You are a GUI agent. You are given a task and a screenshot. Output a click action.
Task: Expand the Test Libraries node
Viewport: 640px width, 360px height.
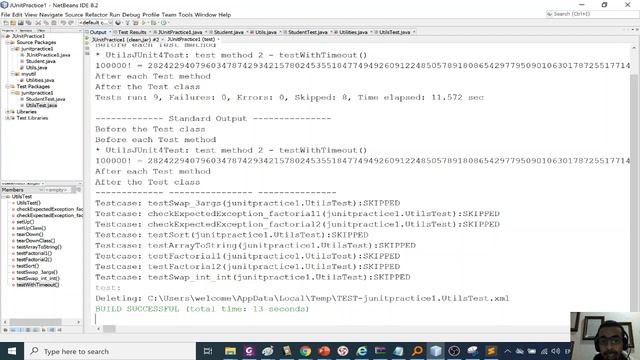tap(7, 118)
